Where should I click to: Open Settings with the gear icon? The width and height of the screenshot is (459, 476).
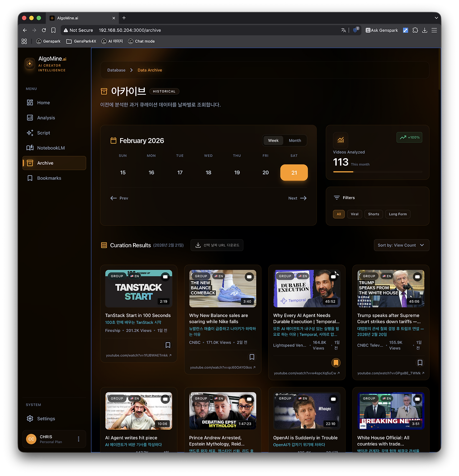(x=30, y=418)
